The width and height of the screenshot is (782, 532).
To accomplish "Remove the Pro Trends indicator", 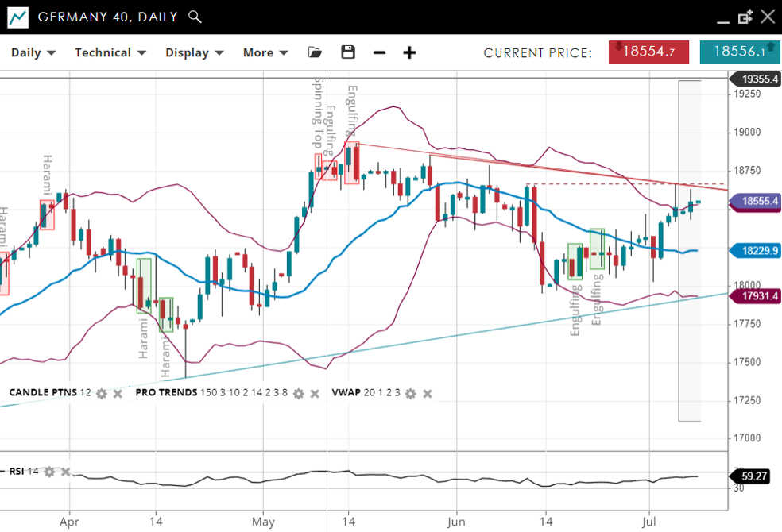I will pyautogui.click(x=315, y=393).
